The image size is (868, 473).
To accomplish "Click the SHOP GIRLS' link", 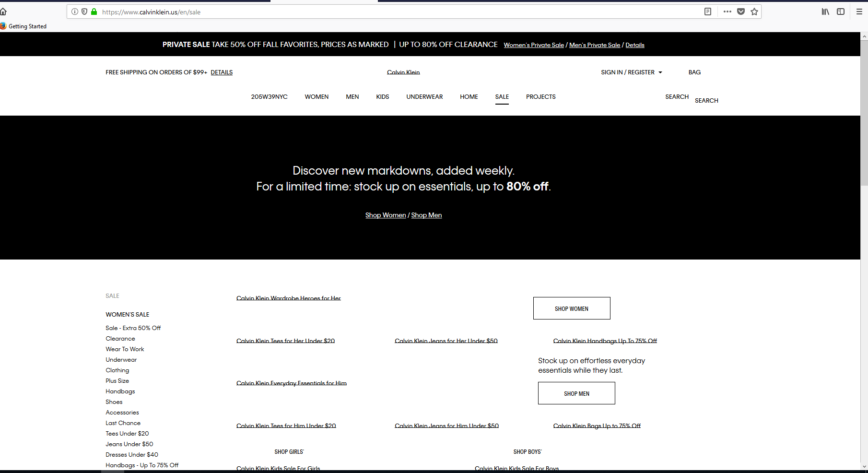I will click(x=289, y=452).
